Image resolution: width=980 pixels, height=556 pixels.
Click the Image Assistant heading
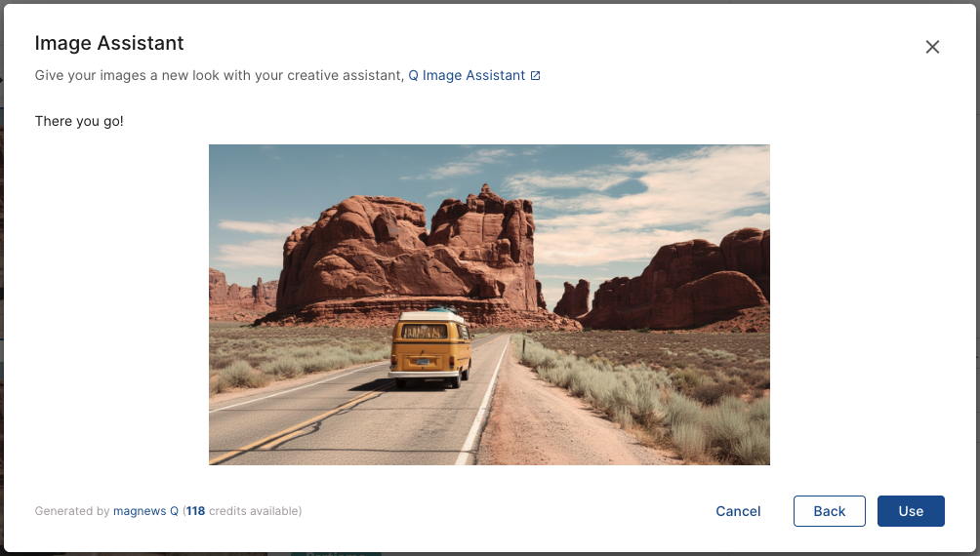pos(109,43)
